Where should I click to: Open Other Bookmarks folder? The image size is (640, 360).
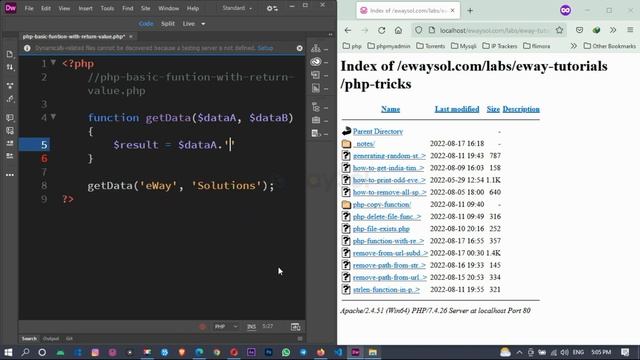610,46
